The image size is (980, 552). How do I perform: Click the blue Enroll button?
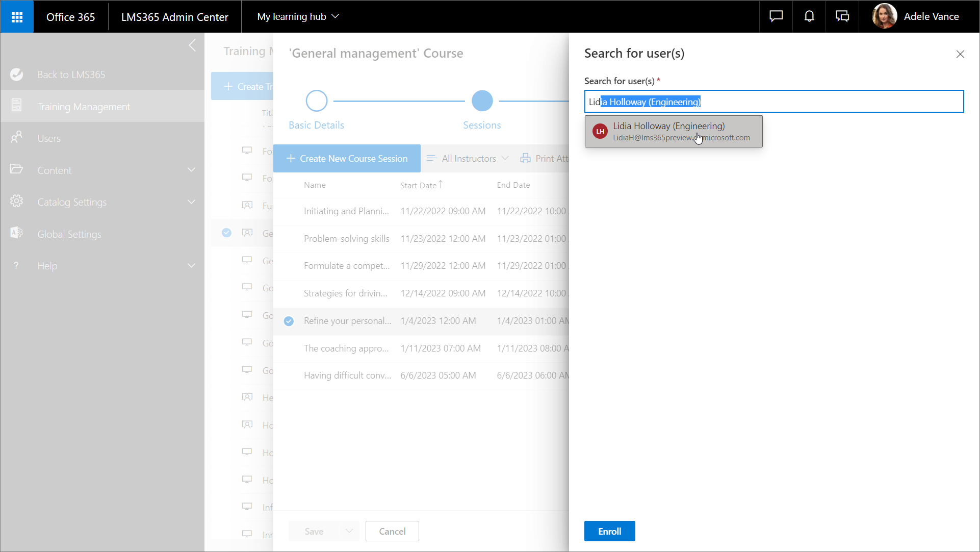[609, 531]
